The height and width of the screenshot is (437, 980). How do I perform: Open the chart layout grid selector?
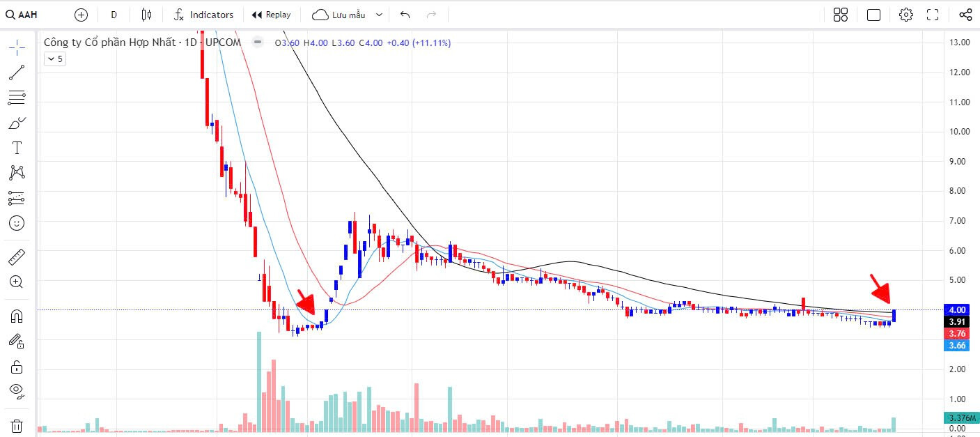point(841,15)
